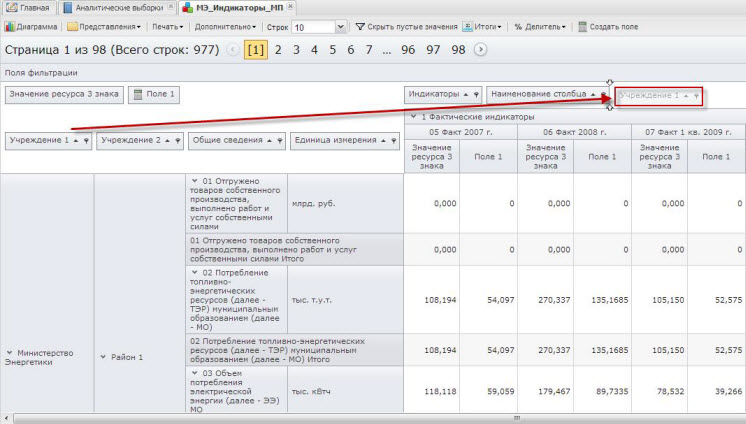Expand the Строк rows combo box arrow
The image size is (746, 424).
click(x=341, y=28)
